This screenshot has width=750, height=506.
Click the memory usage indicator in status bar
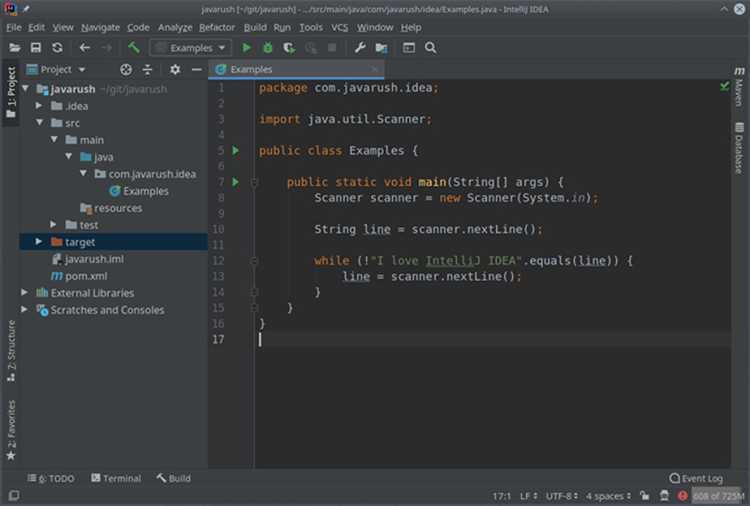pos(718,496)
